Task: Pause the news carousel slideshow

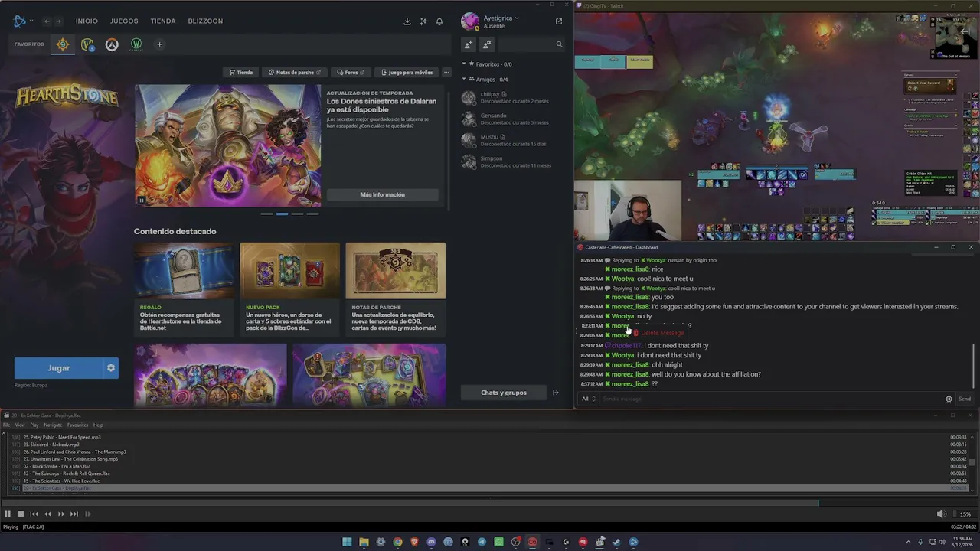Action: click(141, 201)
